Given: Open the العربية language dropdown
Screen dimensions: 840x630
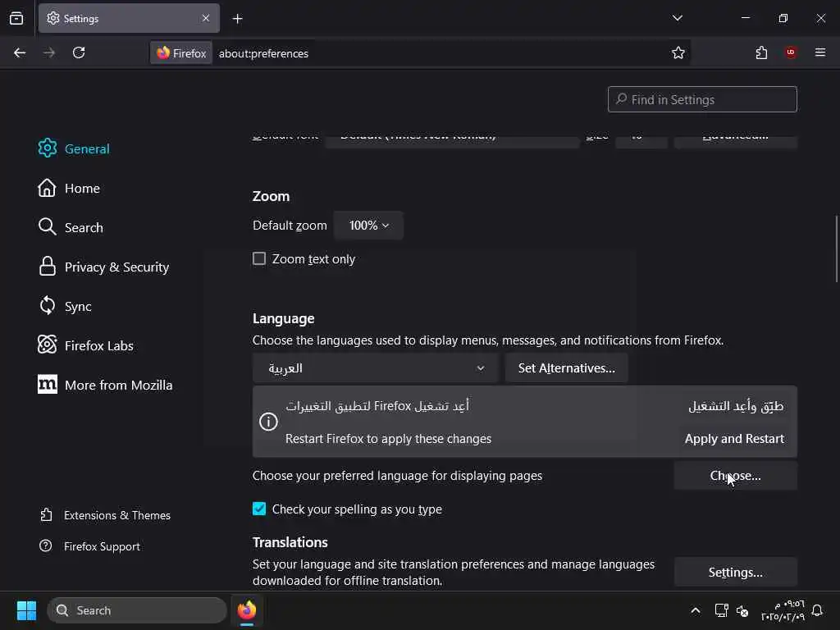Looking at the screenshot, I should 376,368.
